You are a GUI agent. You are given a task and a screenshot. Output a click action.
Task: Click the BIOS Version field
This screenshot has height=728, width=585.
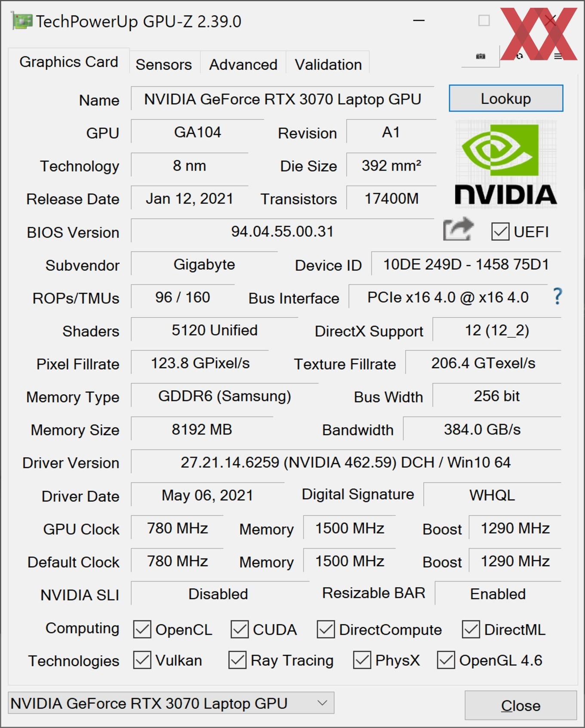tap(282, 232)
